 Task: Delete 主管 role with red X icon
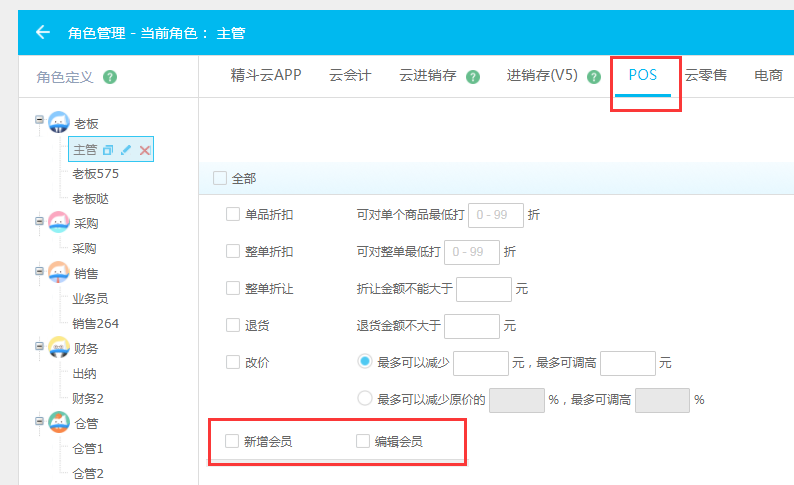(x=144, y=150)
